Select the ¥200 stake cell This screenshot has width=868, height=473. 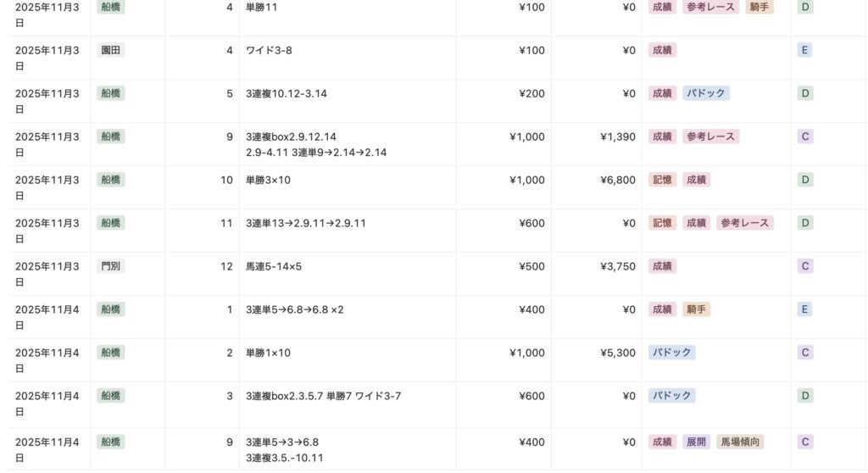pos(531,93)
